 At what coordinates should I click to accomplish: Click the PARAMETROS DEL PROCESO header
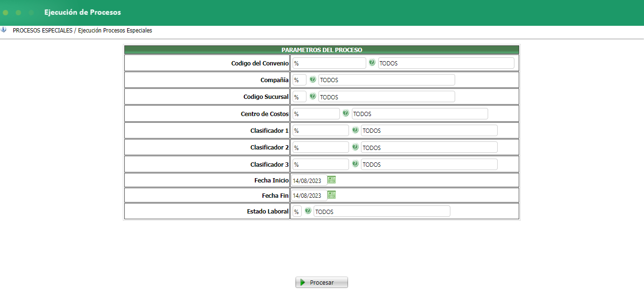coord(322,50)
